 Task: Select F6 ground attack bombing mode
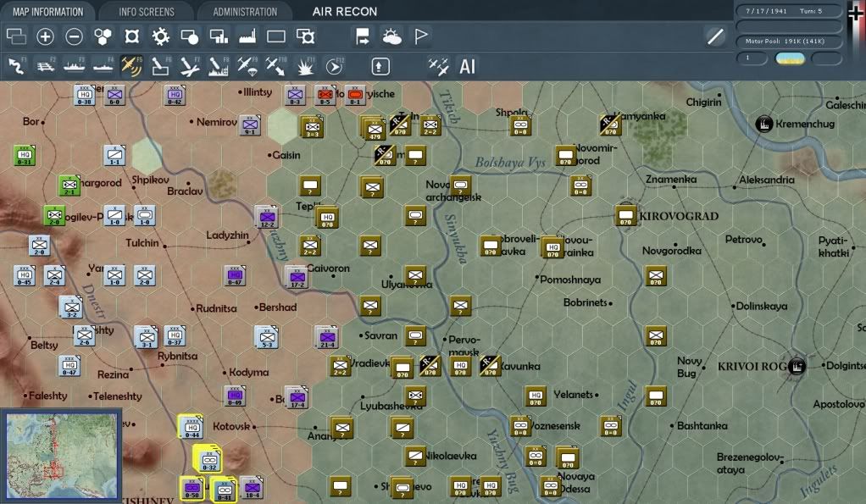160,66
